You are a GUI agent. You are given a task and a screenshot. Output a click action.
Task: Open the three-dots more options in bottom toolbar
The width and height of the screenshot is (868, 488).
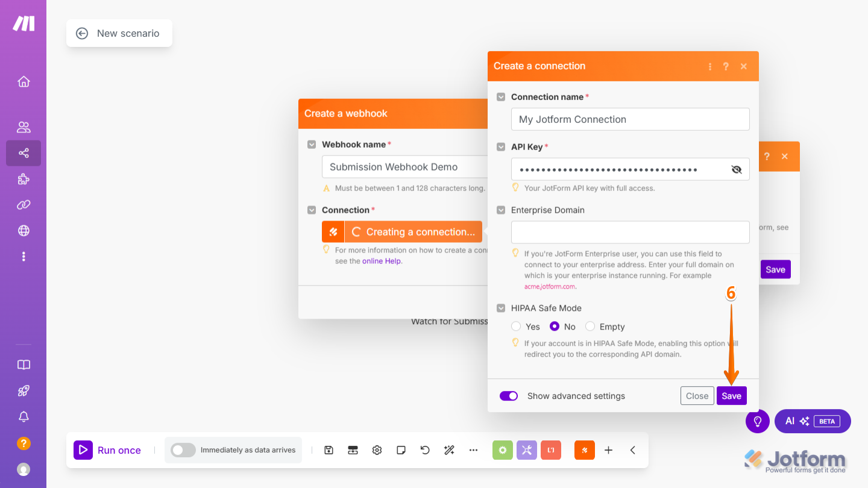coord(473,450)
